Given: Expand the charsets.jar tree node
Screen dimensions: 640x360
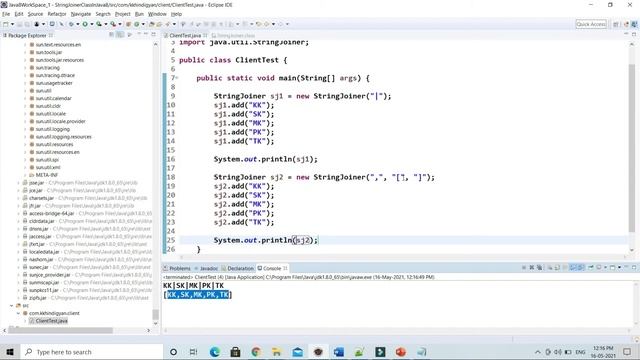Looking at the screenshot, I should [x=18, y=198].
